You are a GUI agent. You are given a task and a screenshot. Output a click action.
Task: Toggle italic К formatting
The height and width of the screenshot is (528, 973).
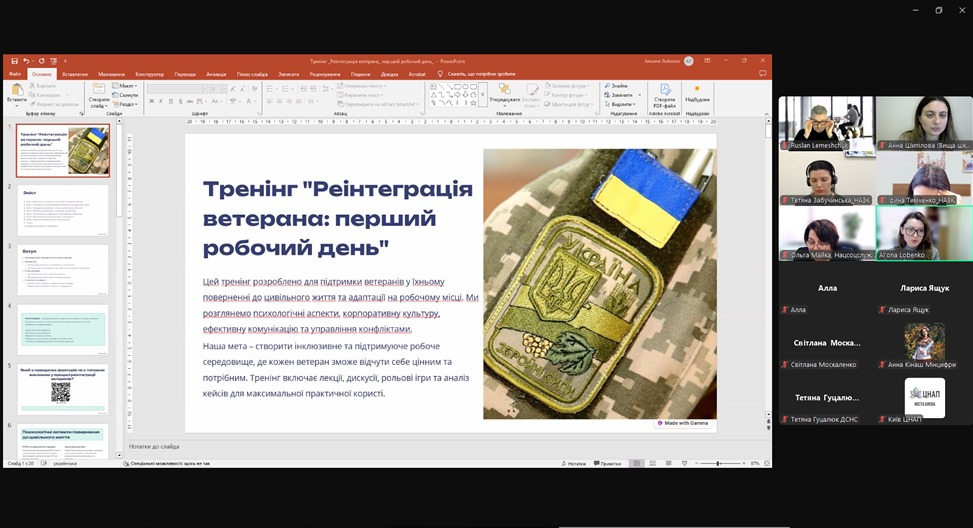tap(161, 101)
